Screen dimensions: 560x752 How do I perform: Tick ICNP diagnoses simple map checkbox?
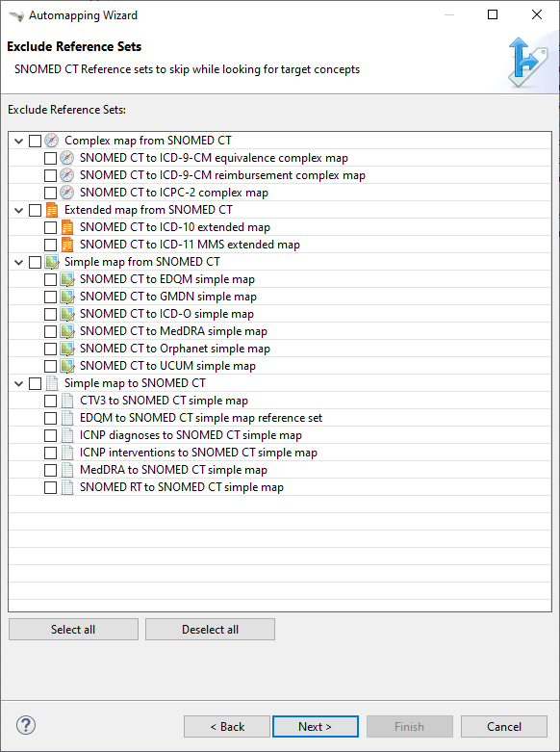point(50,436)
